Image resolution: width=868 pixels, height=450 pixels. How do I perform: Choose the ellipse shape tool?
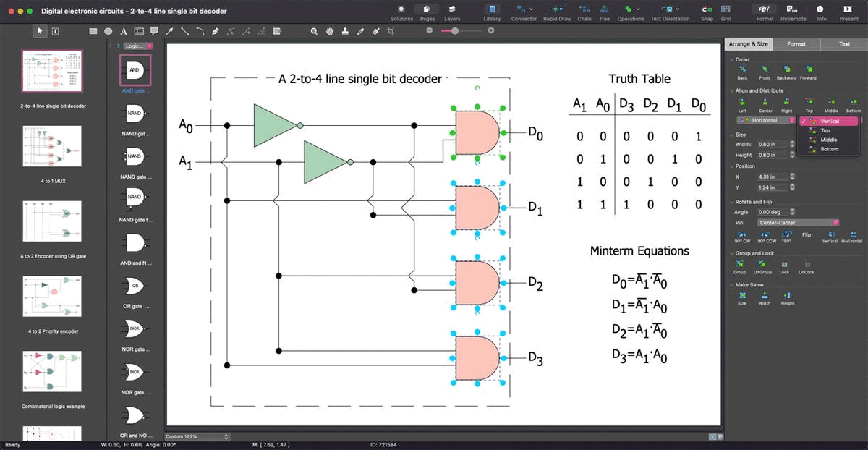[x=108, y=31]
